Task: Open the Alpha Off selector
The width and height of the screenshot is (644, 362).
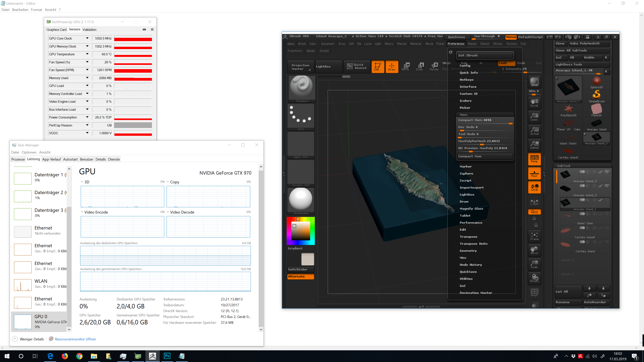Action: [301, 145]
